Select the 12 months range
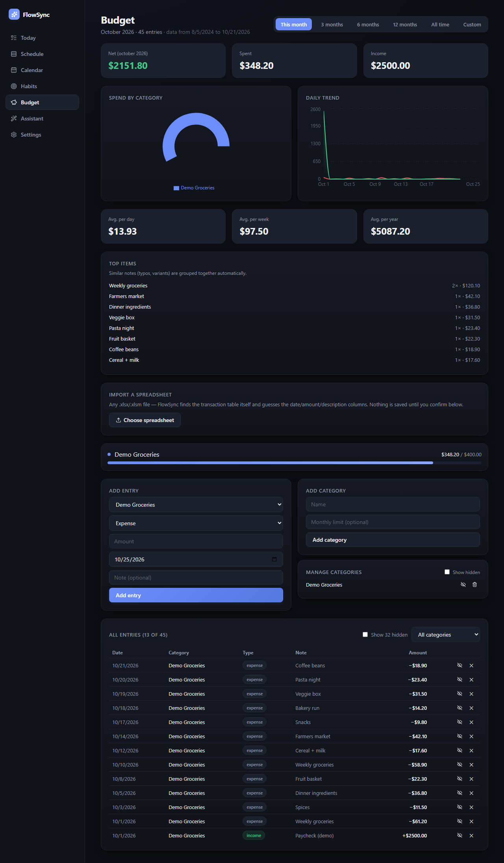The height and width of the screenshot is (863, 504). pyautogui.click(x=405, y=24)
